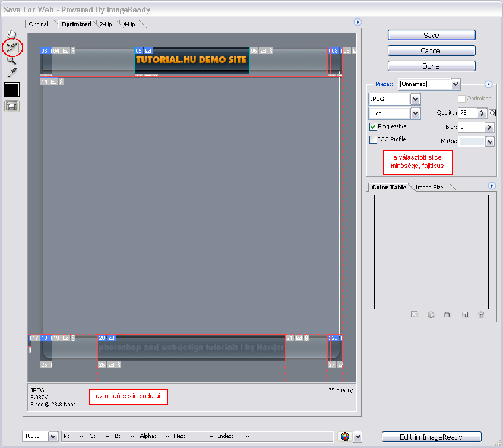This screenshot has width=503, height=448.
Task: Disable the Progressive checkbox
Action: click(373, 126)
